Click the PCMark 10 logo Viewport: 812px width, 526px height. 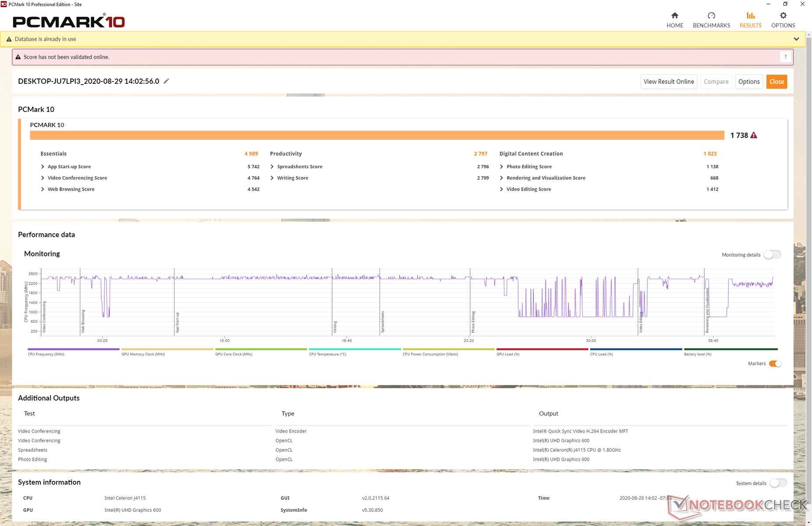[69, 21]
